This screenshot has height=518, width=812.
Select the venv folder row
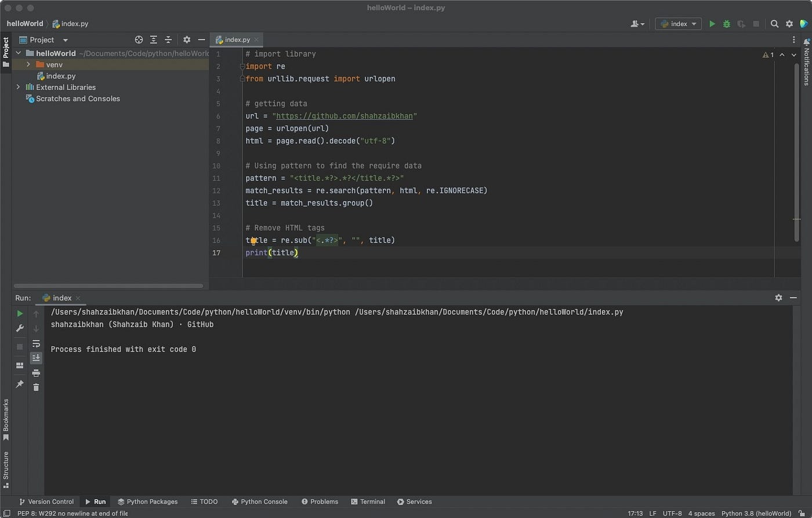tap(110, 64)
